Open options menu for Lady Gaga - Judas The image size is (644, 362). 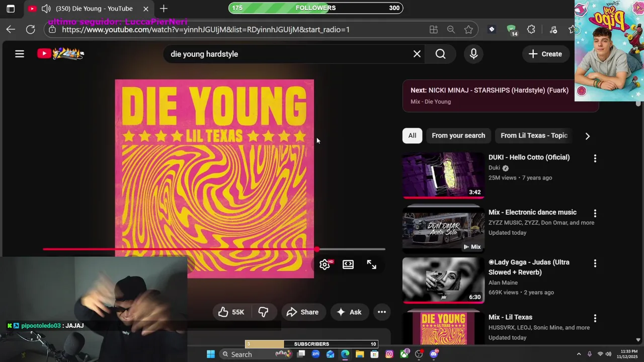[x=595, y=263]
